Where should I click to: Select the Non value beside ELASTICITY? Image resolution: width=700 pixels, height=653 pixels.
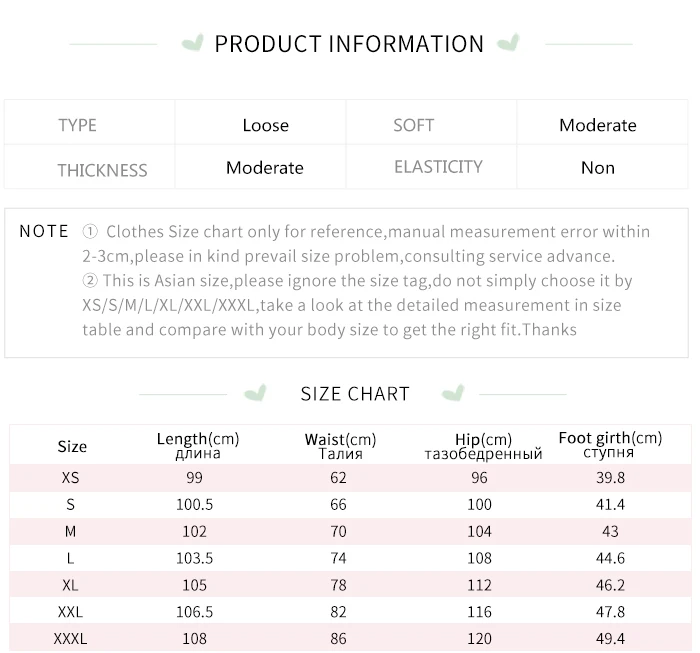click(x=597, y=168)
